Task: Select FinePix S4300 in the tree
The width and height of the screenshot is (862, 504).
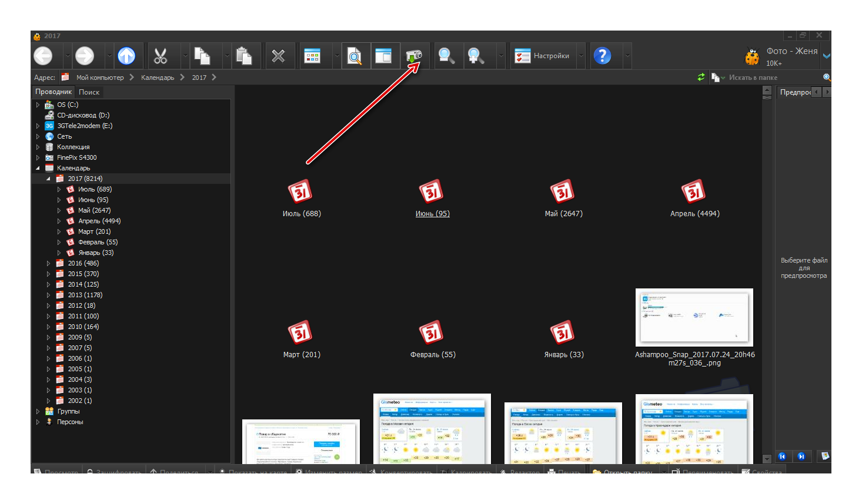Action: click(x=76, y=157)
